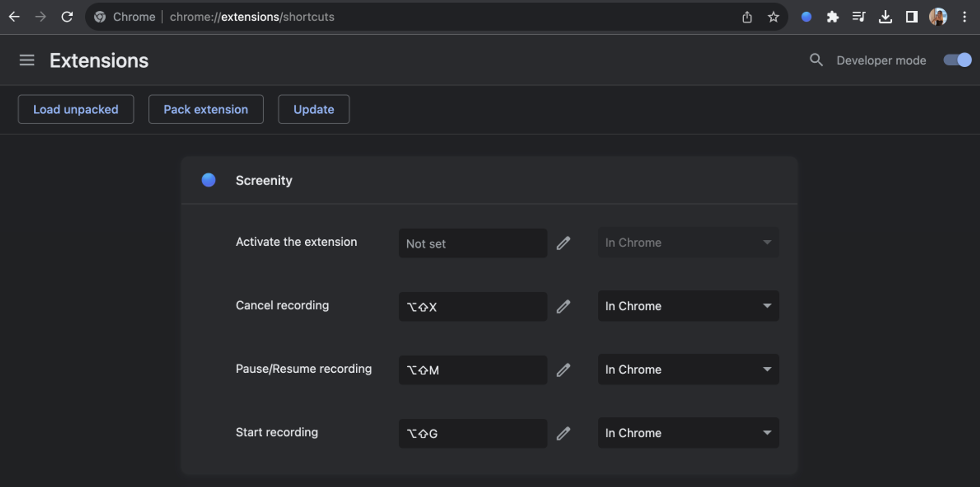Click Pack extension button
The height and width of the screenshot is (487, 980).
click(x=206, y=109)
